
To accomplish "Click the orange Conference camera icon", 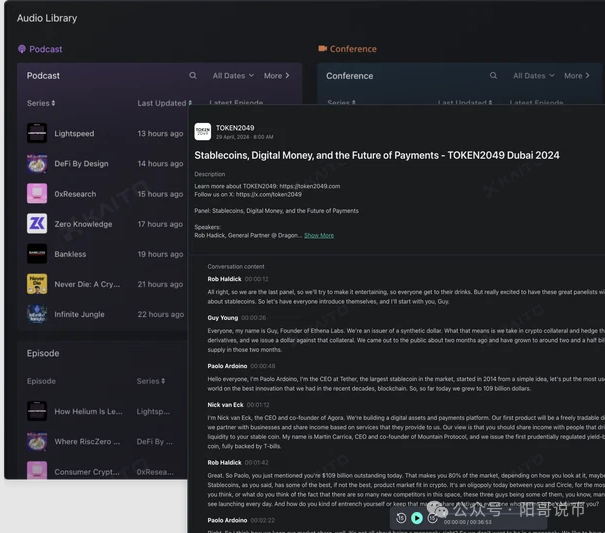I will pos(322,49).
